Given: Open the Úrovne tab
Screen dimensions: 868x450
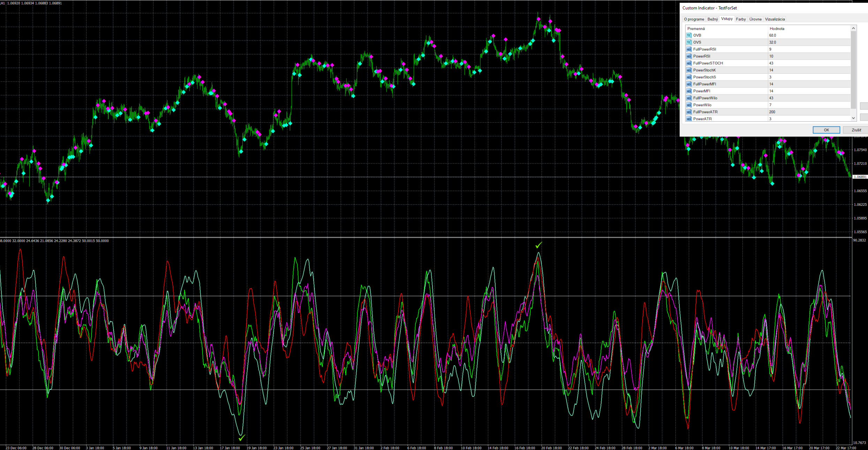Looking at the screenshot, I should (755, 19).
